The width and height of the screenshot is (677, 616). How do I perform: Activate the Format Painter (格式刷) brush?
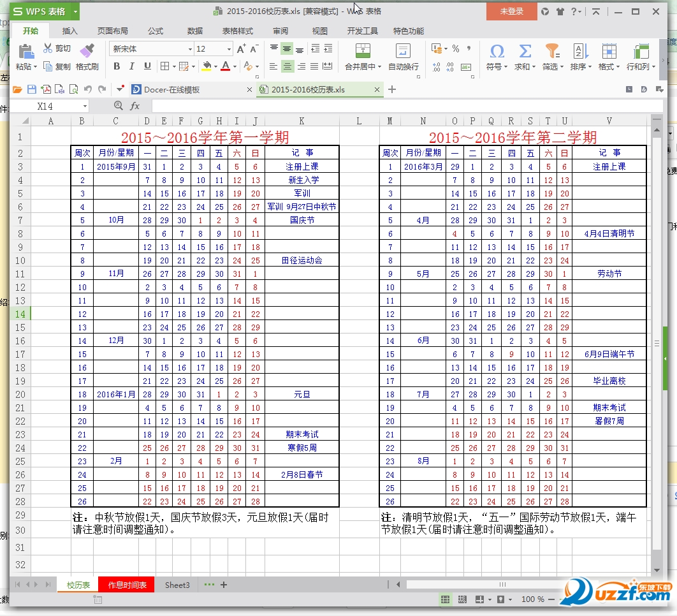pyautogui.click(x=87, y=50)
